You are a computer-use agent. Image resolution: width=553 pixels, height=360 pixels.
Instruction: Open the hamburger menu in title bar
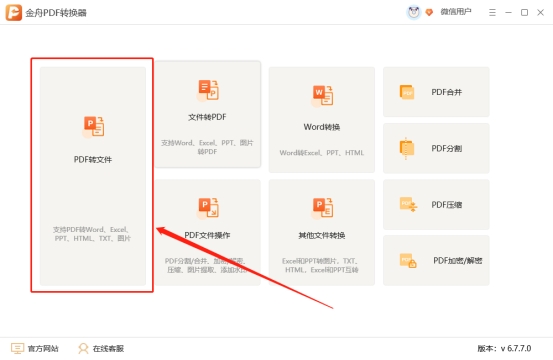492,13
